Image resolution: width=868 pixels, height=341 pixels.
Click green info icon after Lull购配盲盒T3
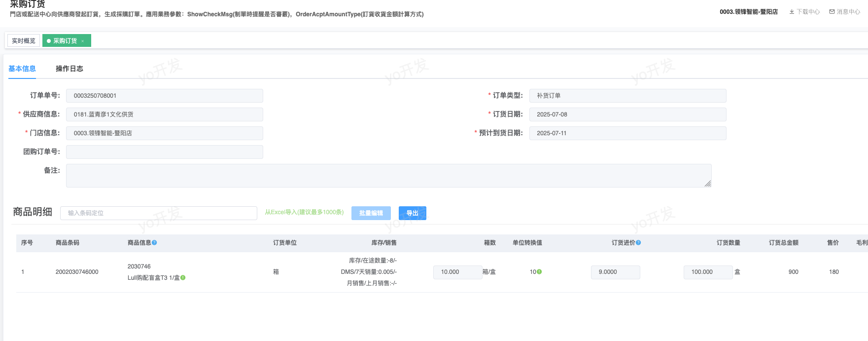click(183, 278)
